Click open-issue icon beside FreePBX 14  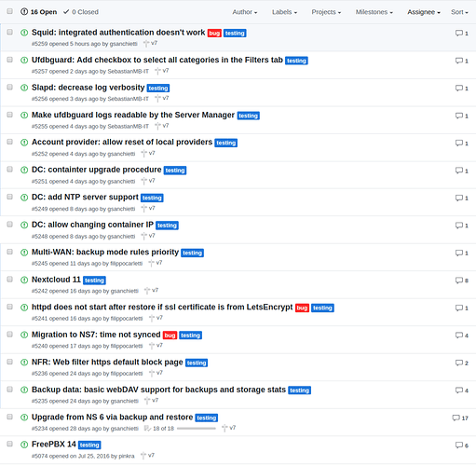(x=24, y=445)
